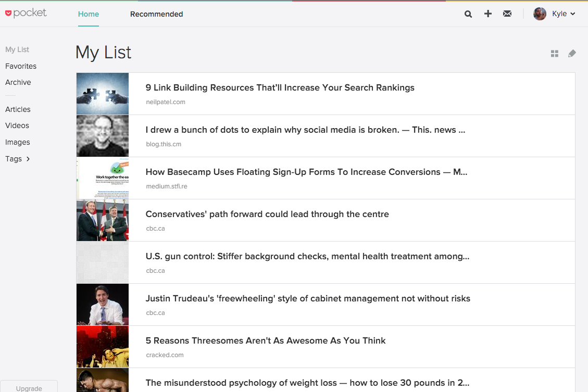Open Favorites in the sidebar
This screenshot has width=588, height=392.
(x=21, y=66)
